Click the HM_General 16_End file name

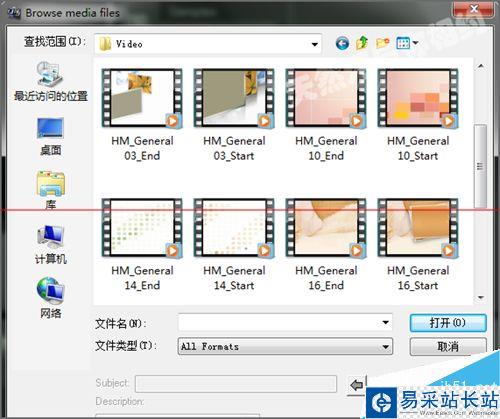pos(326,278)
